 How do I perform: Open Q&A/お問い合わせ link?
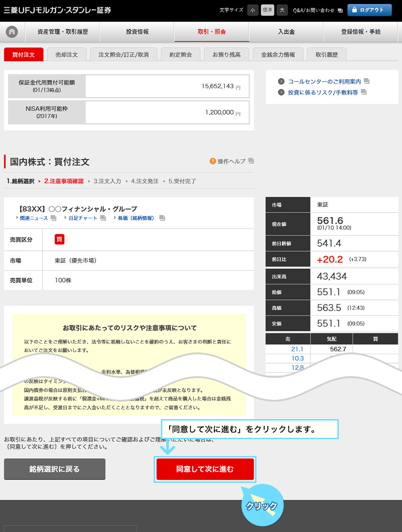313,10
